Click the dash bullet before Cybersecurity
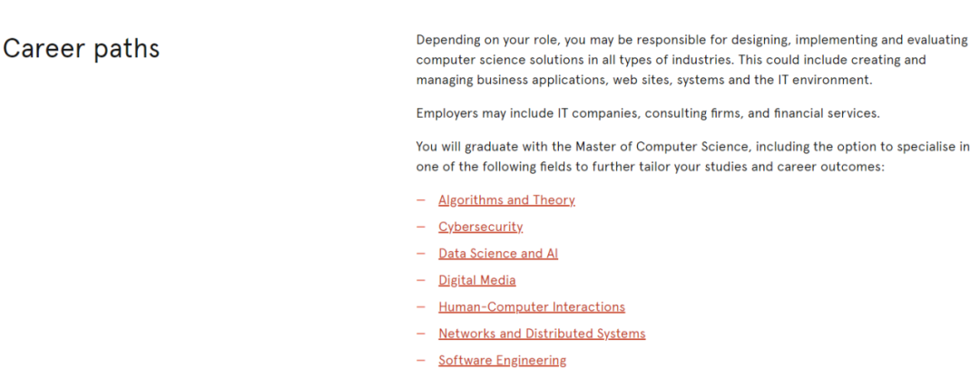The height and width of the screenshot is (388, 980). click(x=421, y=227)
